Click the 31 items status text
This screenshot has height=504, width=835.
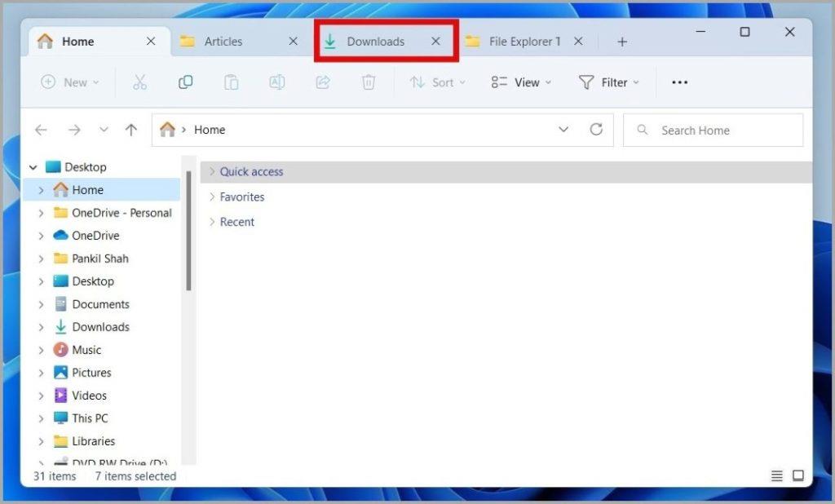click(x=55, y=475)
